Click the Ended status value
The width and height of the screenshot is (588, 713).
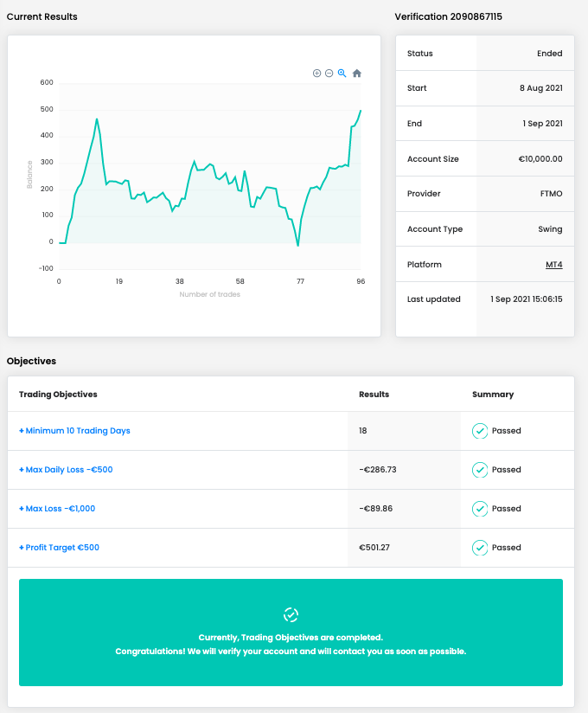(x=549, y=54)
